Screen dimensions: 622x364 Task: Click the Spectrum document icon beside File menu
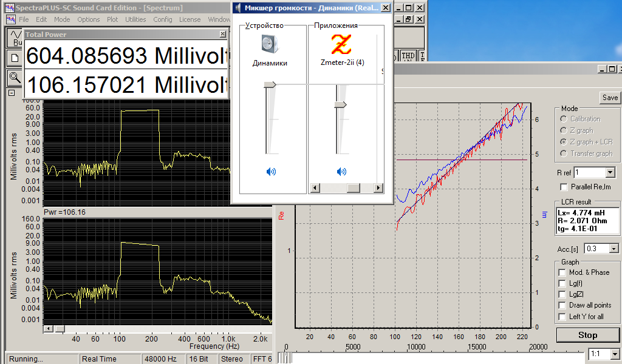(x=11, y=19)
